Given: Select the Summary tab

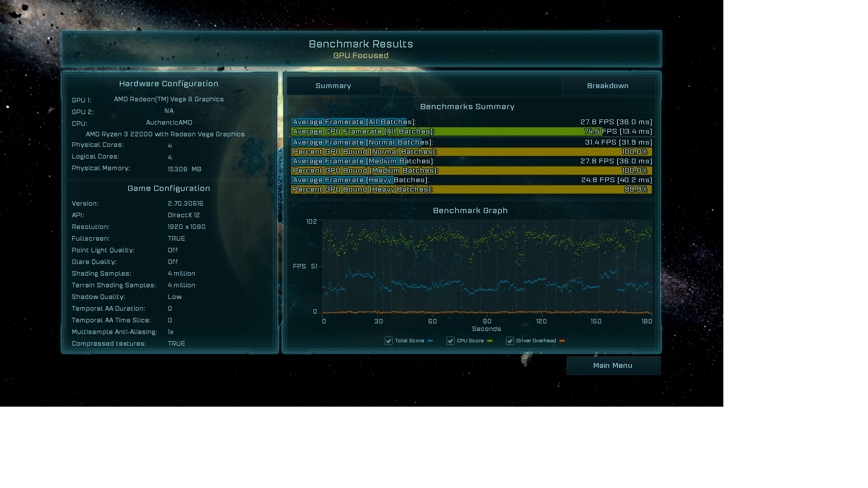Looking at the screenshot, I should pyautogui.click(x=333, y=86).
